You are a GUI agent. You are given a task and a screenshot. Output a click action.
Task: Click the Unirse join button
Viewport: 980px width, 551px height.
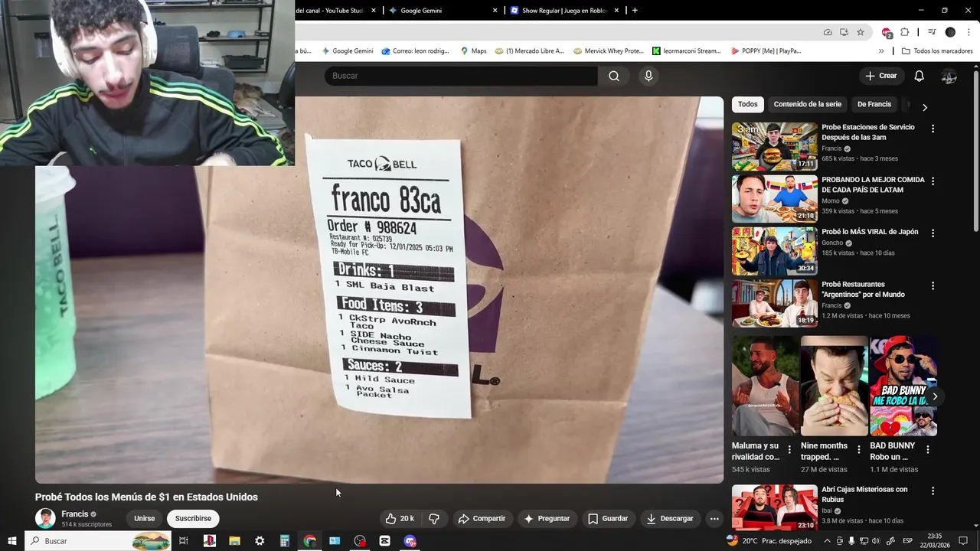tap(145, 518)
